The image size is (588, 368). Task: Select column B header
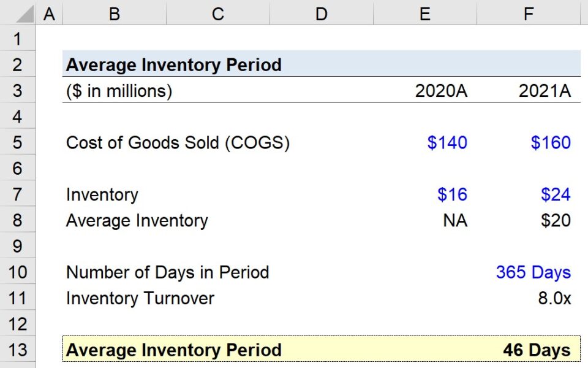point(114,13)
